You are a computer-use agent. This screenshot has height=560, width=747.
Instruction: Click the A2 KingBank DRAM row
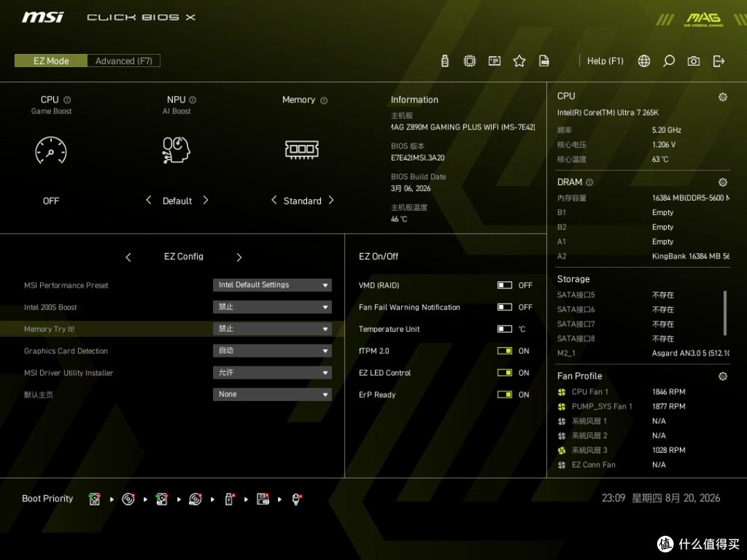[x=643, y=256]
